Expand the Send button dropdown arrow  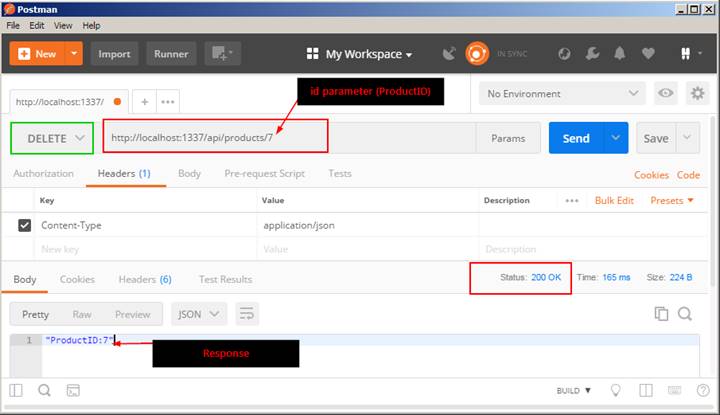point(615,138)
